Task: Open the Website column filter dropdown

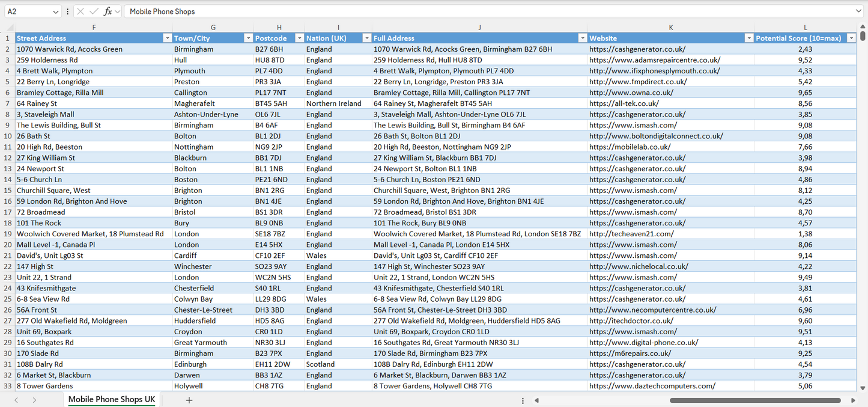Action: pyautogui.click(x=748, y=37)
